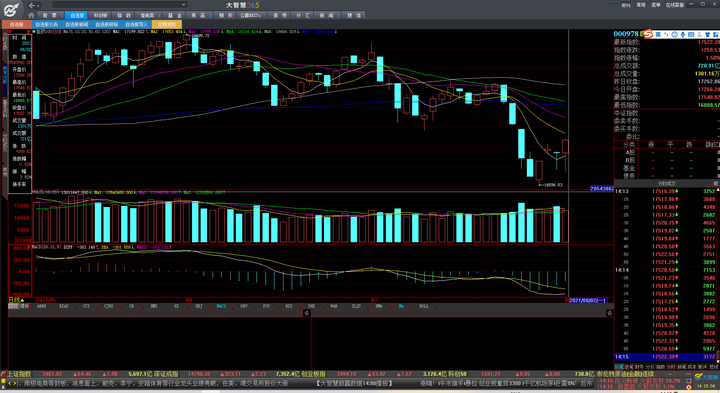
Task: Click the stock code search input field
Action: point(117,5)
